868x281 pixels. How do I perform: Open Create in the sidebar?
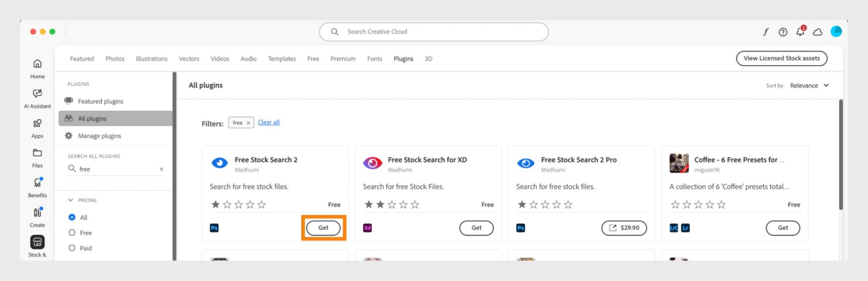[x=38, y=218]
